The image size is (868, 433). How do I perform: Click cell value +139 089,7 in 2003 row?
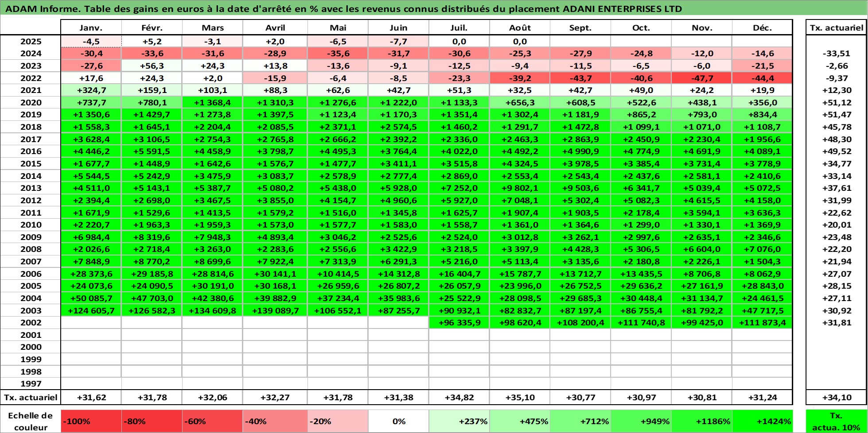[275, 311]
